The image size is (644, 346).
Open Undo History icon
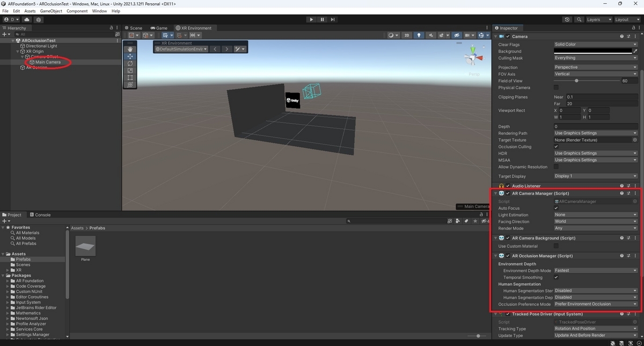568,19
